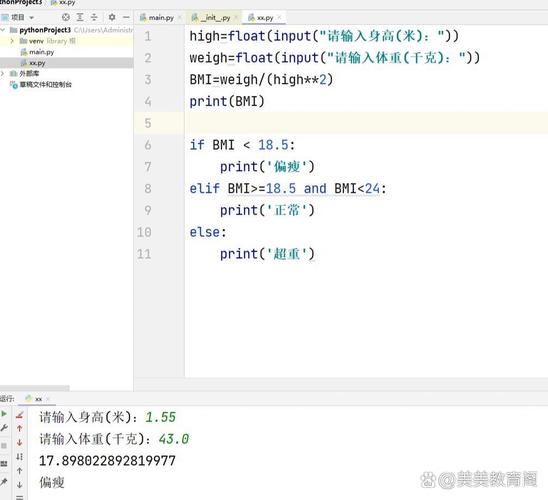Open project panel gear settings

pos(112,17)
